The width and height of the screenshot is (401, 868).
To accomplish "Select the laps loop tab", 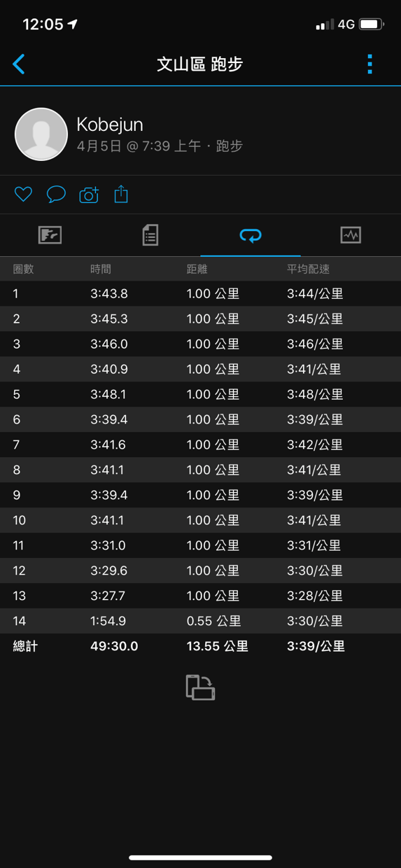I will [251, 236].
